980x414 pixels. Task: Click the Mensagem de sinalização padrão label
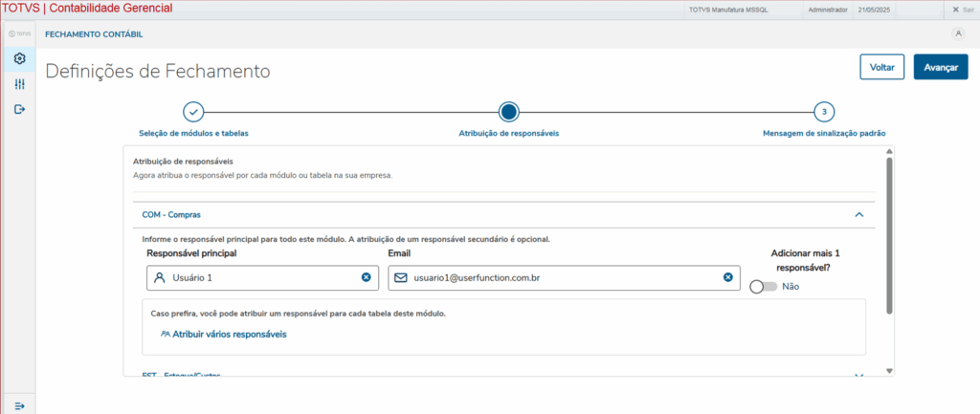[x=824, y=133]
